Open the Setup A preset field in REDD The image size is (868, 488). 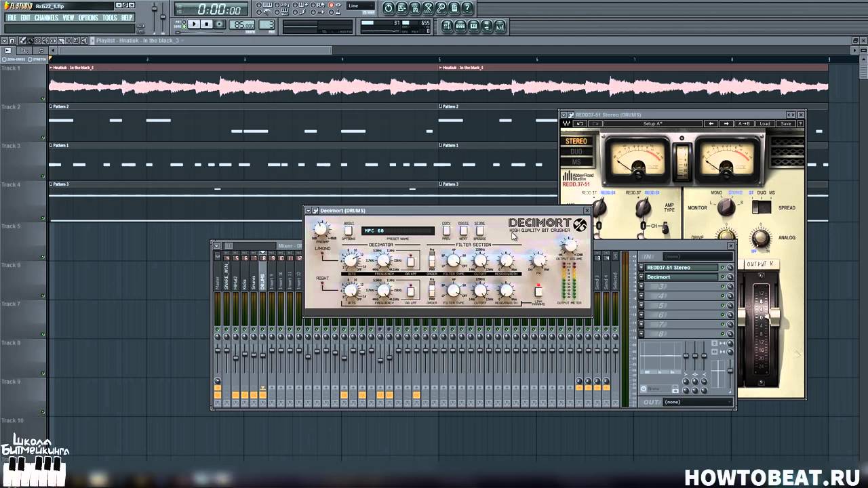click(x=652, y=123)
